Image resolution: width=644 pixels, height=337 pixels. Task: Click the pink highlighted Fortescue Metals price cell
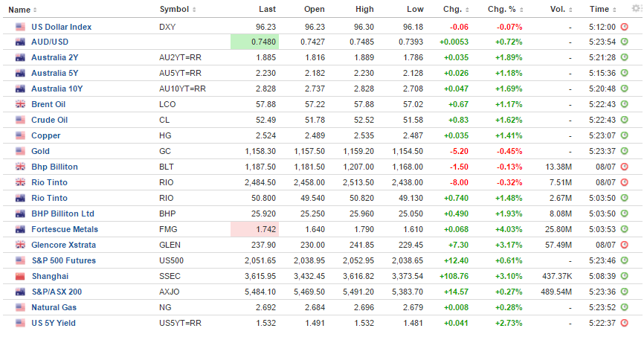tap(254, 229)
